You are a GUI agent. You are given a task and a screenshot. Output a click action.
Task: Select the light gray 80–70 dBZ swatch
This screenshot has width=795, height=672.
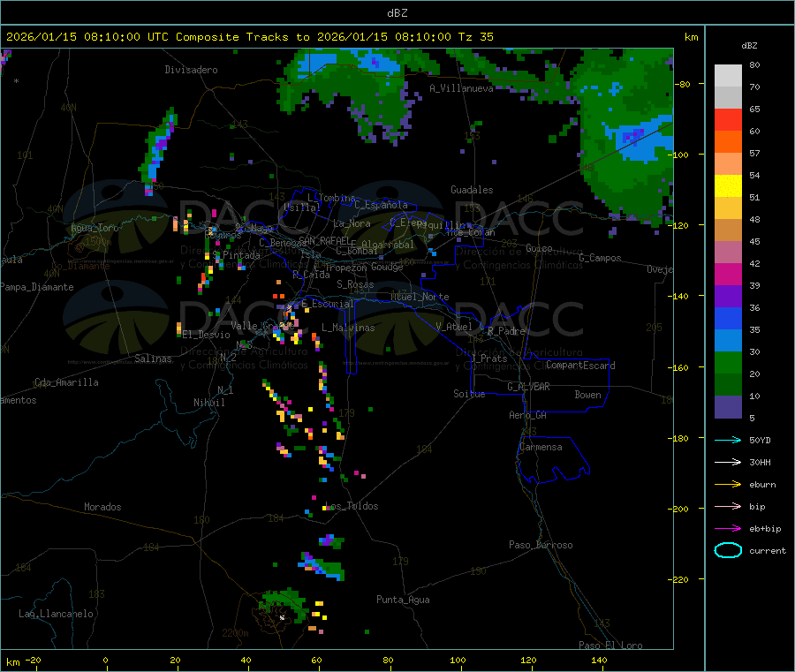[728, 76]
